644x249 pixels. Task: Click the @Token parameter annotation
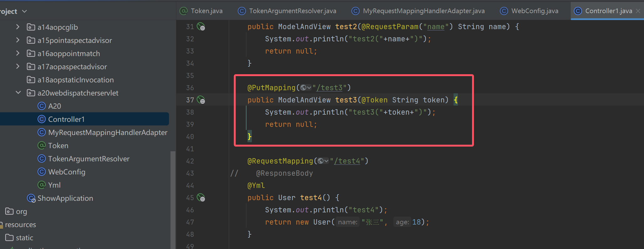[x=374, y=100]
